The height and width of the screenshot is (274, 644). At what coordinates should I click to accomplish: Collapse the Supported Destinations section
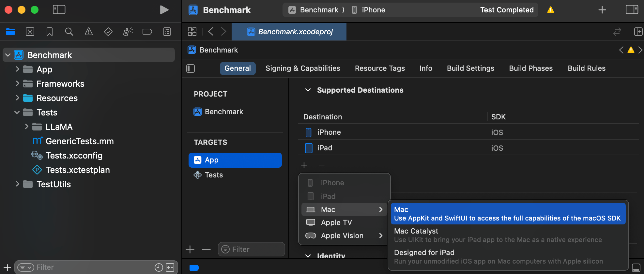(x=308, y=90)
